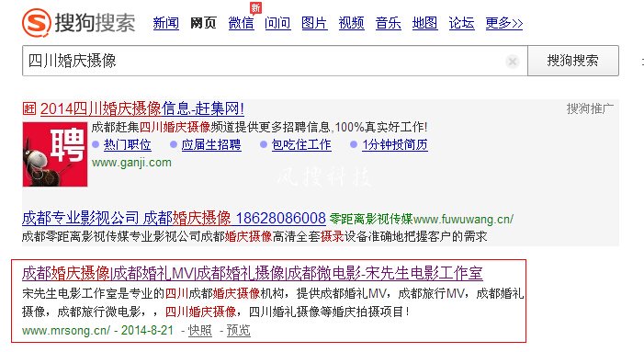This screenshot has width=644, height=352.
Task: Open the 包吃住工作 sublink
Action: coord(301,144)
